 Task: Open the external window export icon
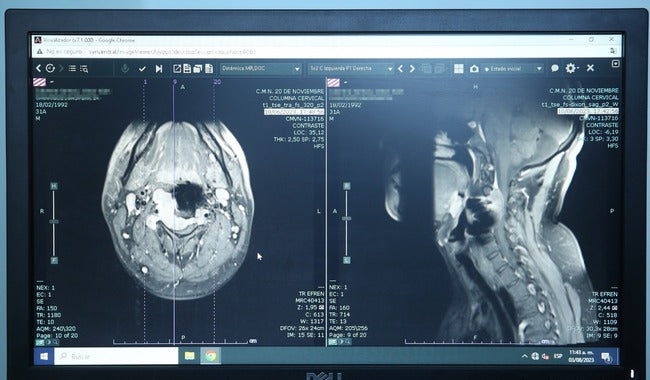click(177, 69)
